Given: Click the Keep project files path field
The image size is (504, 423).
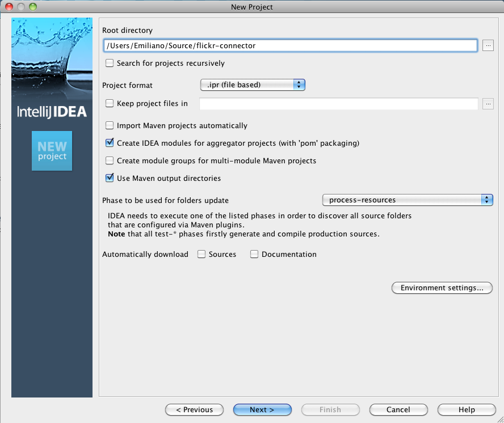Looking at the screenshot, I should pyautogui.click(x=338, y=104).
